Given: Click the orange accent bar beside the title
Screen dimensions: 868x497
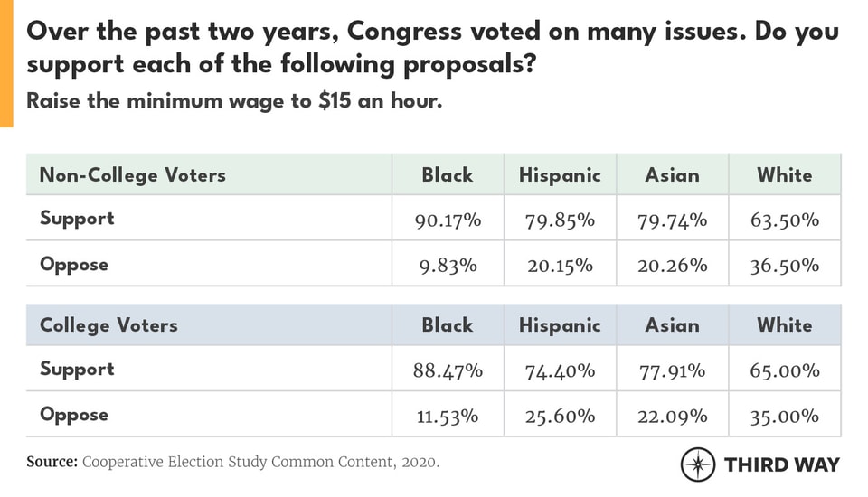Looking at the screenshot, I should coord(6,63).
